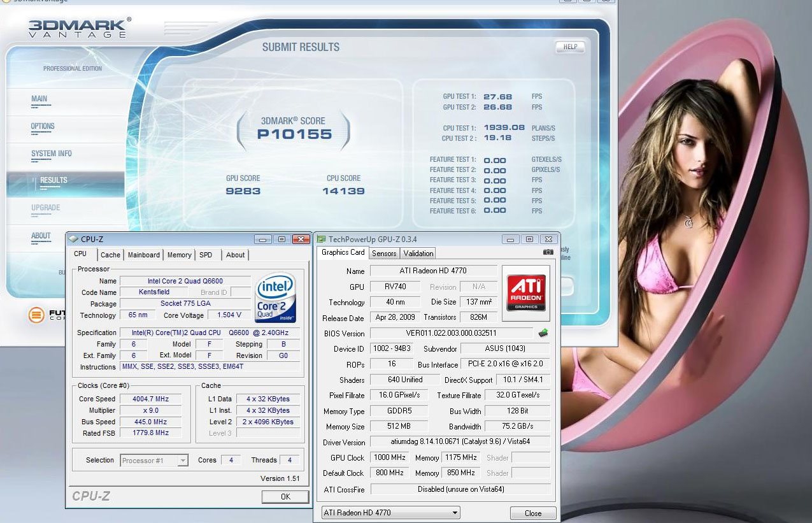
Task: Minimize the GPU-Z window
Action: pyautogui.click(x=511, y=240)
